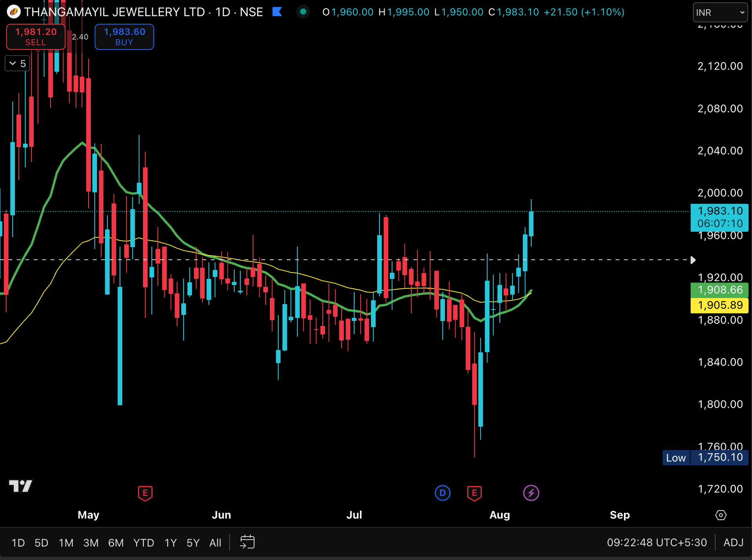Click the 1,880.00 price axis label
The height and width of the screenshot is (560, 752).
(720, 320)
